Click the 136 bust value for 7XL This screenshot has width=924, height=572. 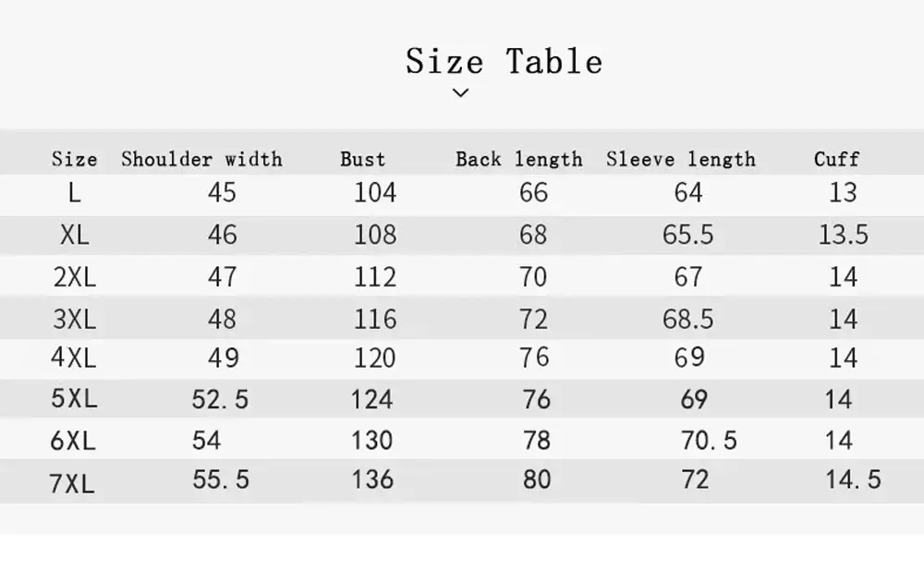372,480
